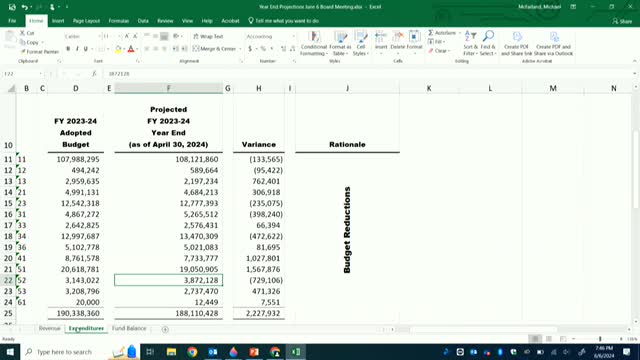Open Windows Start menu

(10, 351)
